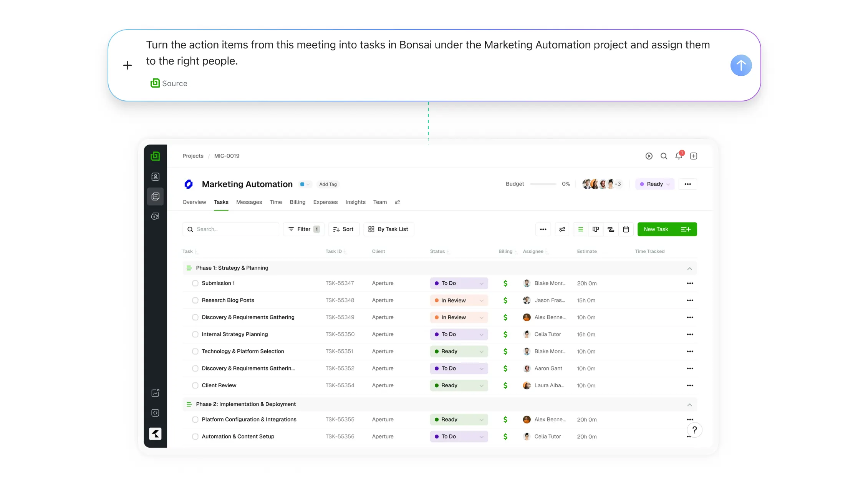Open row options for Client Review
868x488 pixels.
pyautogui.click(x=690, y=386)
